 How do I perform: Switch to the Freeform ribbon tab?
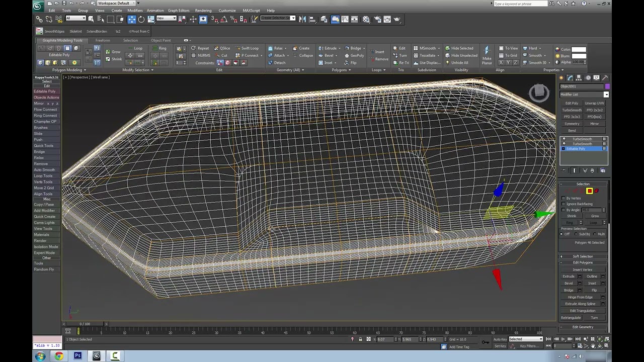[x=103, y=40]
